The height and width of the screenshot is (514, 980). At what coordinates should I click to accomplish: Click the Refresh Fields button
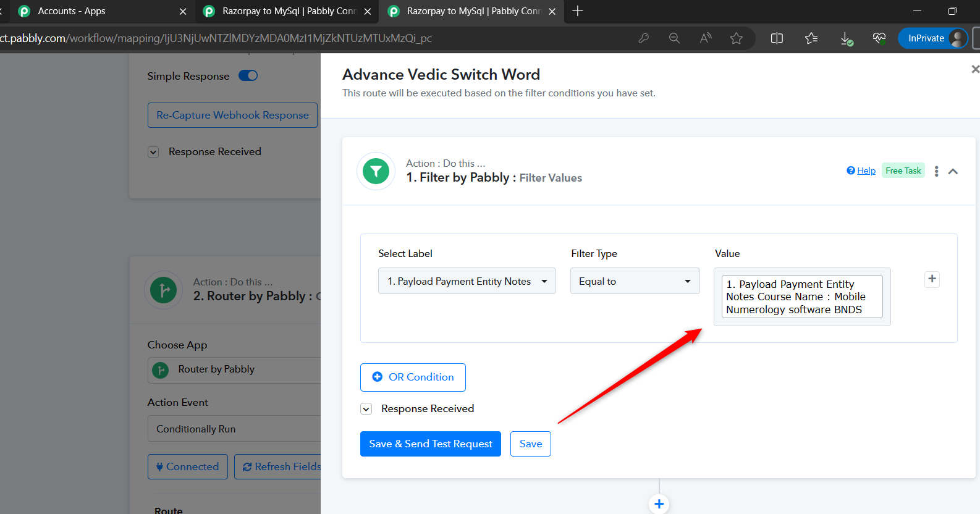(x=278, y=467)
